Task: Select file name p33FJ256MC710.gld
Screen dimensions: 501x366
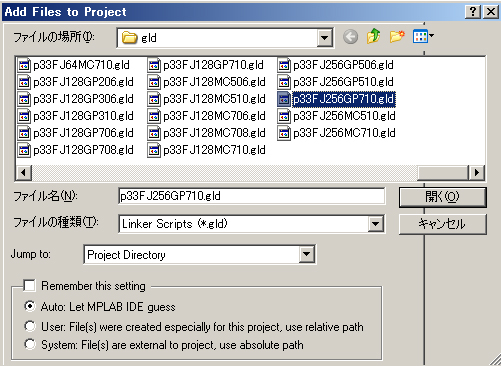Action: (344, 133)
